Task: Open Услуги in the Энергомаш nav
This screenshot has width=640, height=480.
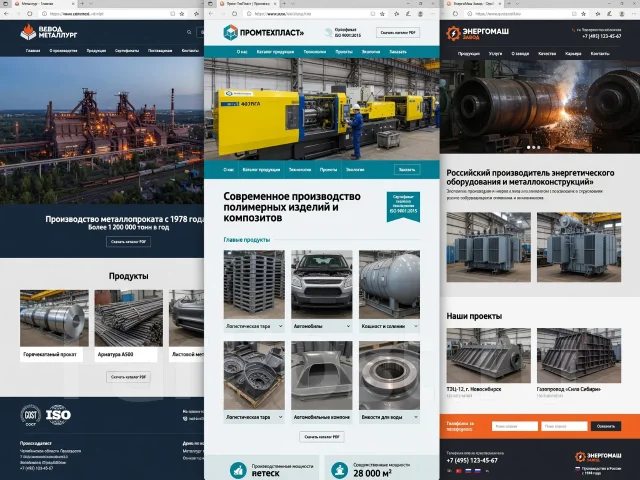Action: (x=496, y=53)
